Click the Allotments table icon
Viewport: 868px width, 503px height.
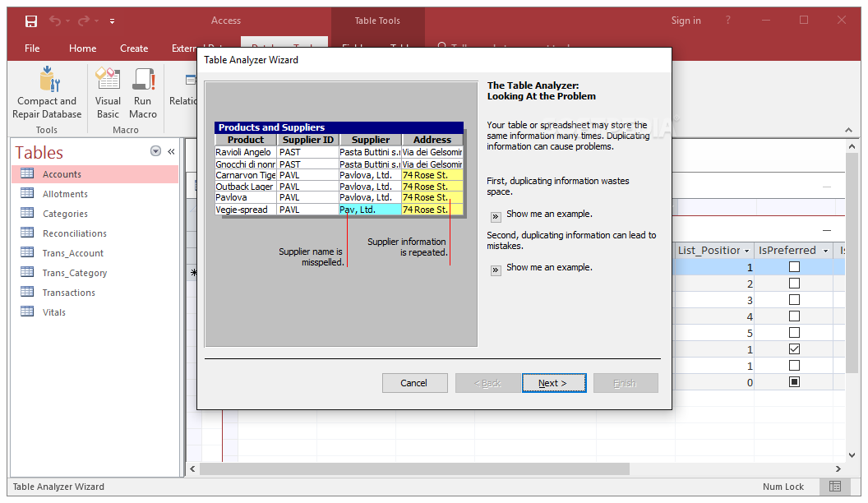tap(27, 193)
